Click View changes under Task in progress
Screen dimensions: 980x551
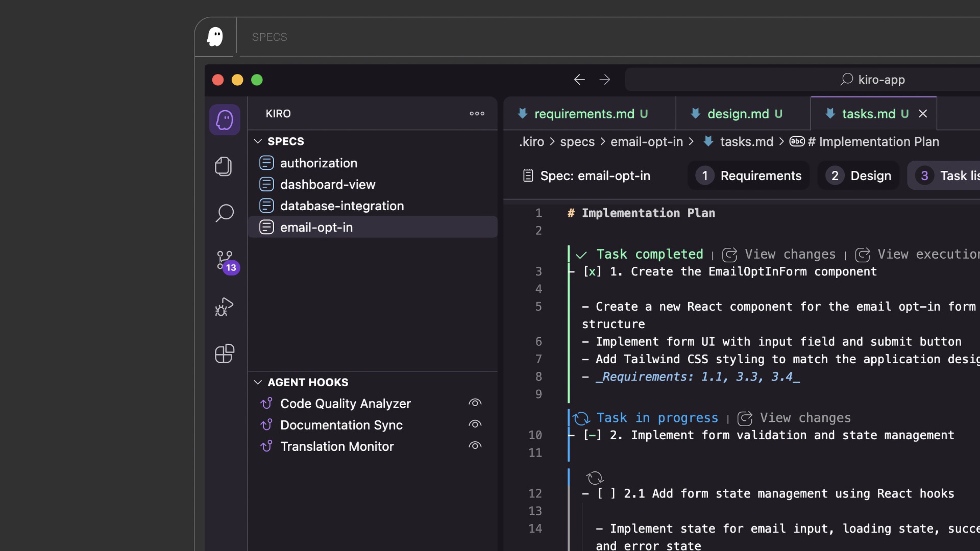click(804, 418)
